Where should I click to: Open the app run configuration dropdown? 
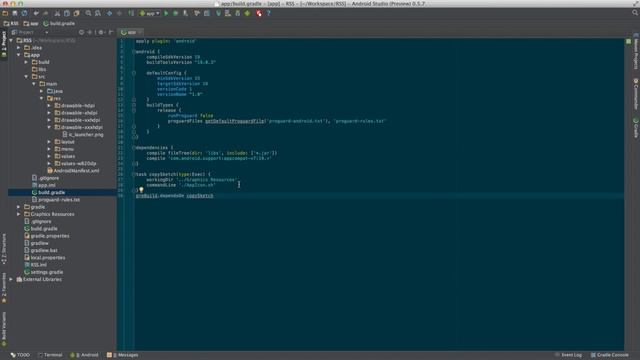[149, 13]
